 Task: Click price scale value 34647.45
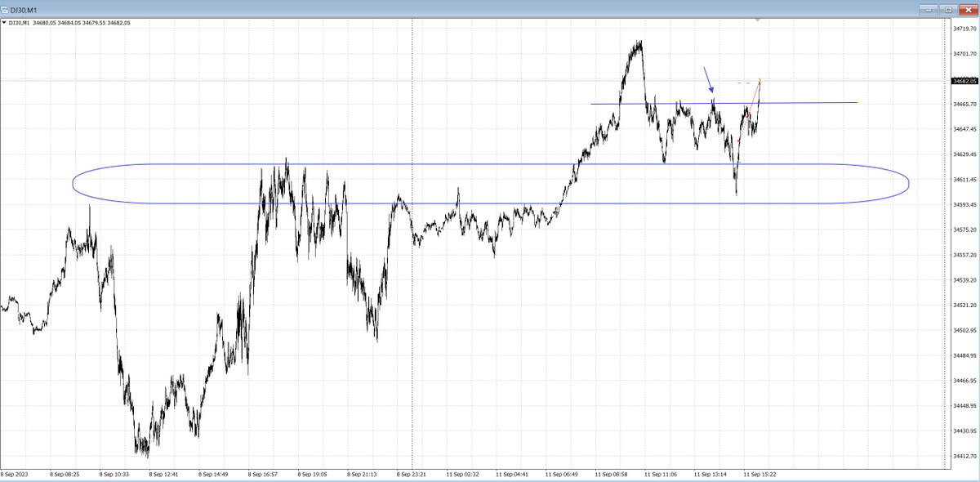tap(964, 129)
